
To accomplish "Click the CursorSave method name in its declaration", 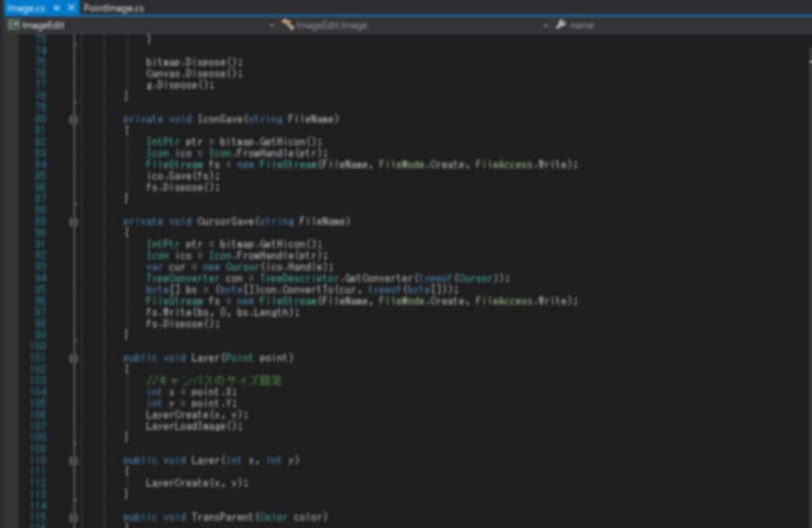I will tap(226, 221).
